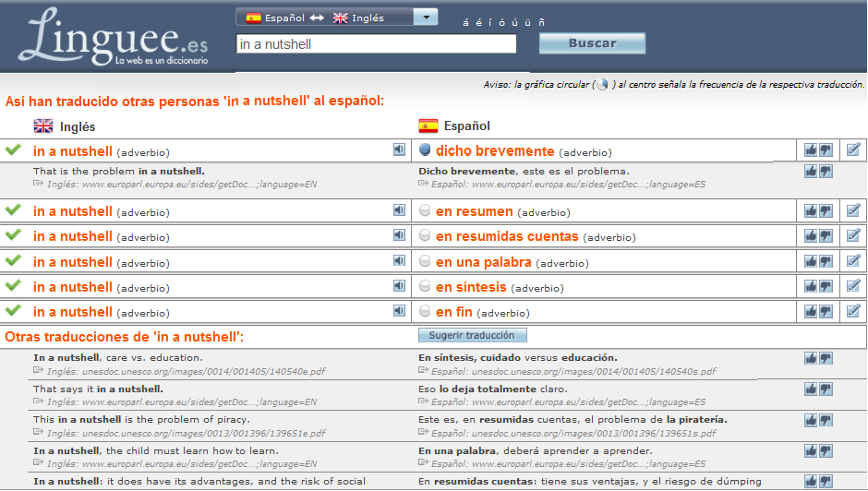
Task: Click frequency circle beside 'dicho brevemente'
Action: (x=425, y=150)
